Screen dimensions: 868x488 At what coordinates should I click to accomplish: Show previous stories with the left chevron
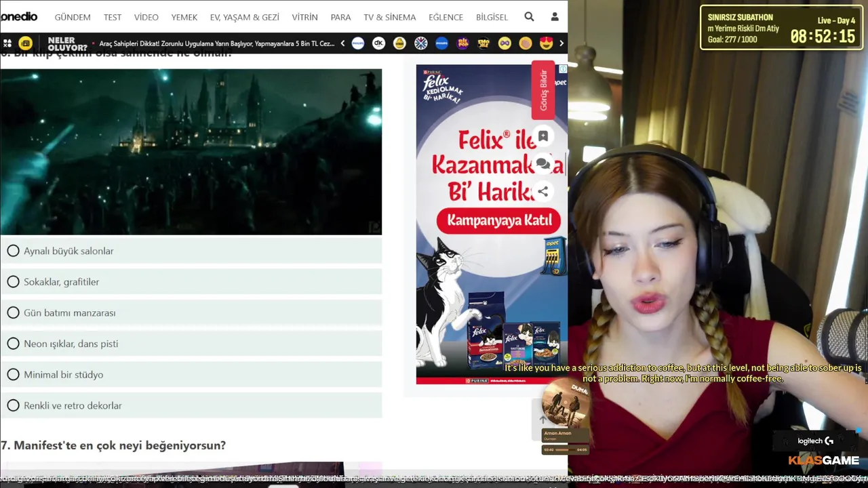342,43
